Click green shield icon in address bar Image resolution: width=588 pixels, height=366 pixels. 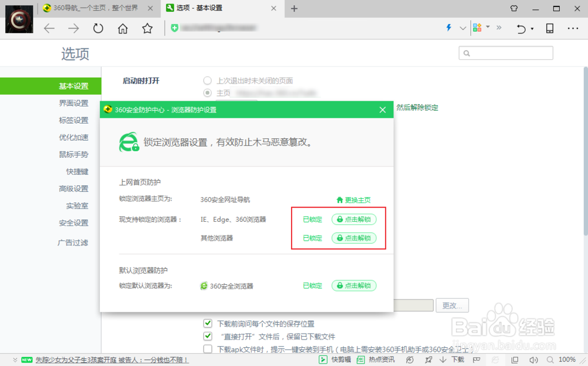(x=175, y=28)
